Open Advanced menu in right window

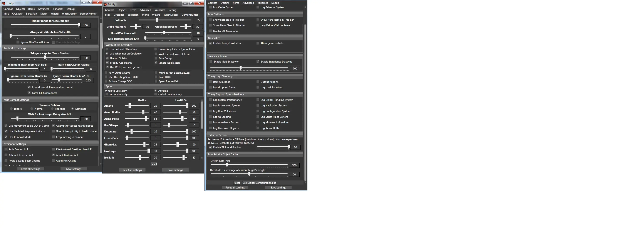coord(248,3)
